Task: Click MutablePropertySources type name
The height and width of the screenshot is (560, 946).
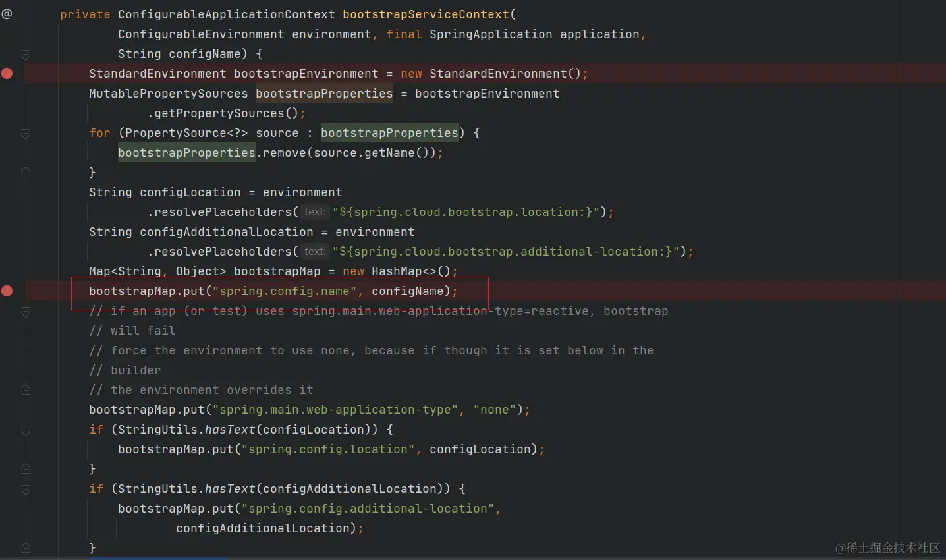Action: click(169, 94)
